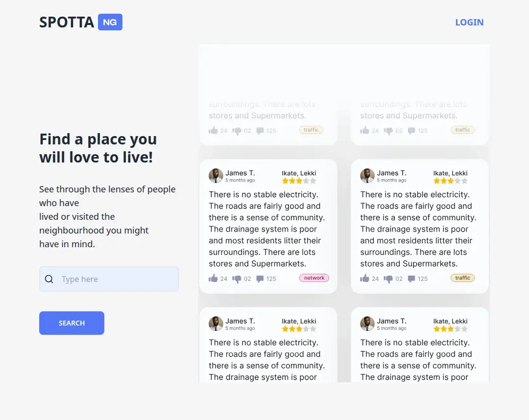Click the thumbs down icon beside count 02

[238, 278]
